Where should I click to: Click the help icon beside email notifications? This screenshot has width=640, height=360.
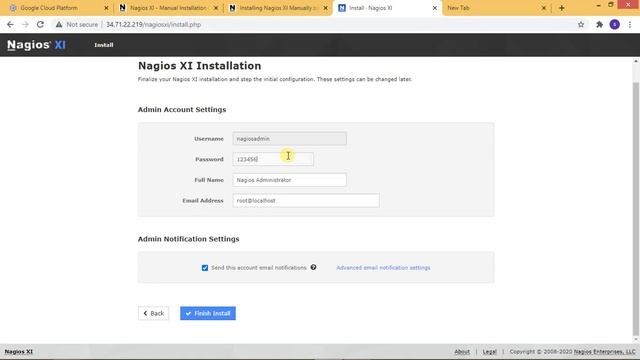(313, 267)
